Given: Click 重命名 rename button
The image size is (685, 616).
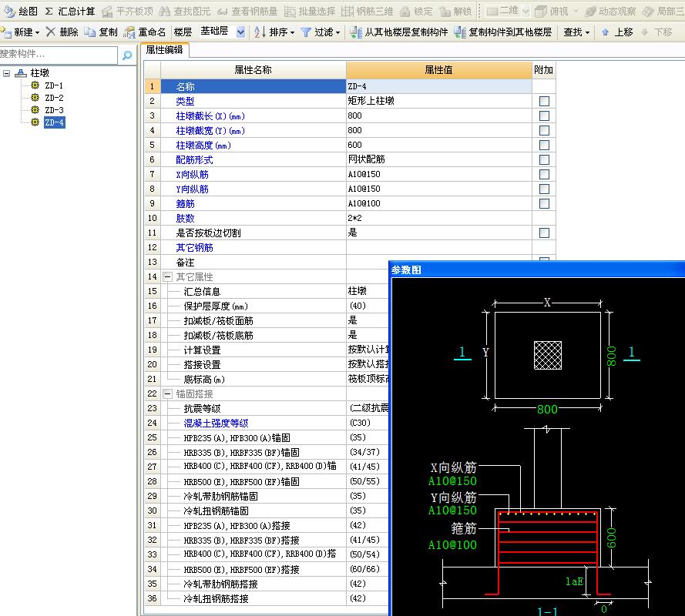Looking at the screenshot, I should (x=145, y=32).
